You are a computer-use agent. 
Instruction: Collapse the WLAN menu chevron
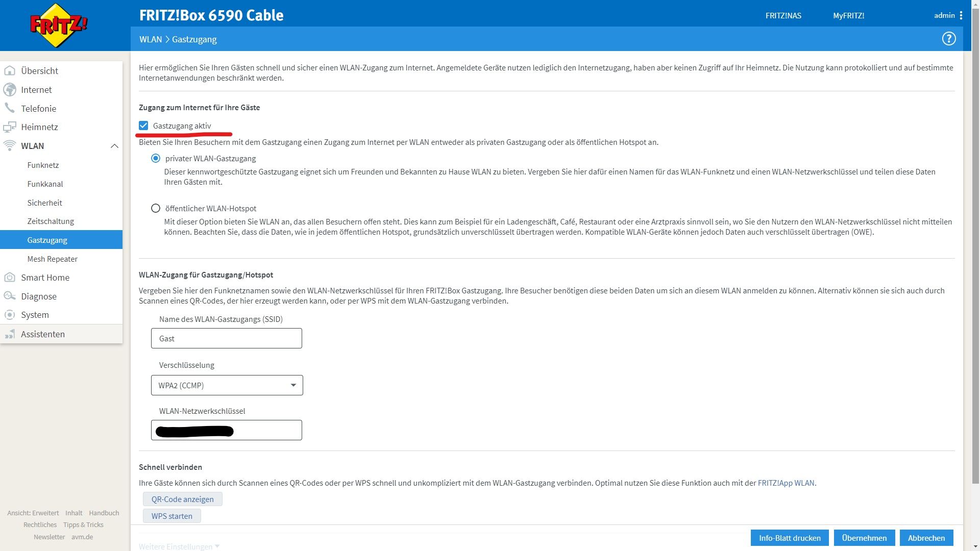tap(114, 146)
